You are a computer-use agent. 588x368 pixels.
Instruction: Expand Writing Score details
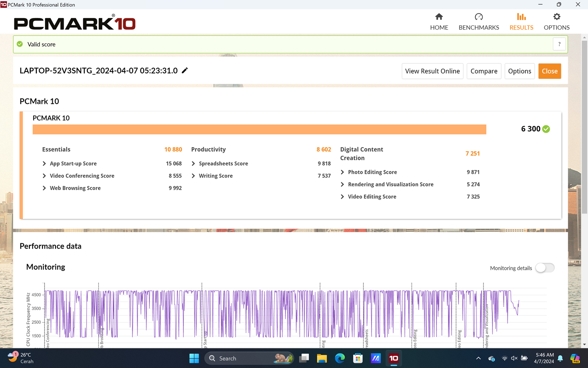pos(193,176)
